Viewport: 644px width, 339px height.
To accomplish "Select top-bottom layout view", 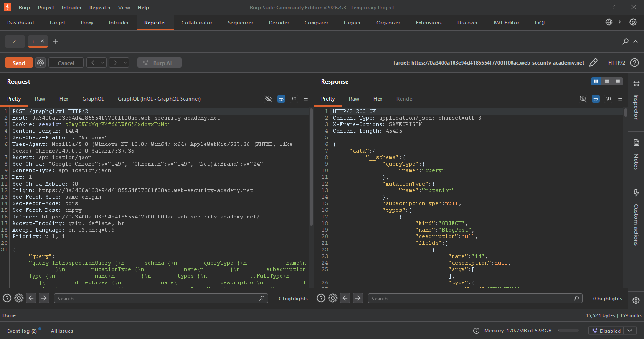I will pyautogui.click(x=607, y=81).
